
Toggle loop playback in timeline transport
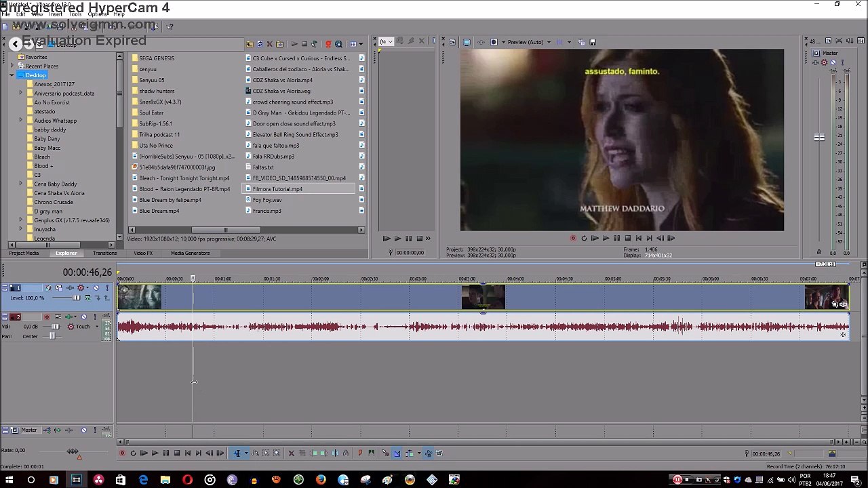tap(133, 453)
